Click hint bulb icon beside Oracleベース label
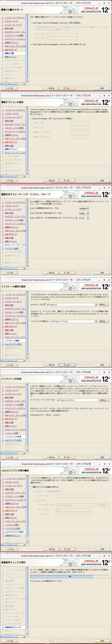The image size is (112, 644). pyautogui.click(x=44, y=305)
